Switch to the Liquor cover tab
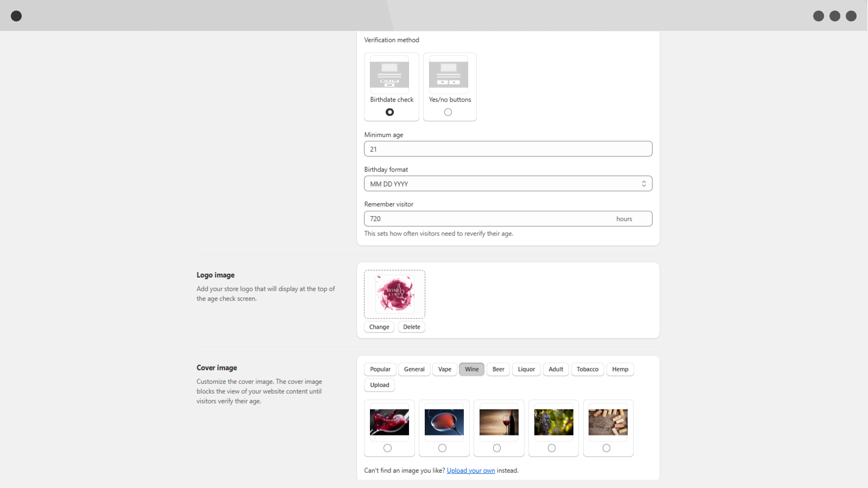This screenshot has height=488, width=868. [527, 369]
